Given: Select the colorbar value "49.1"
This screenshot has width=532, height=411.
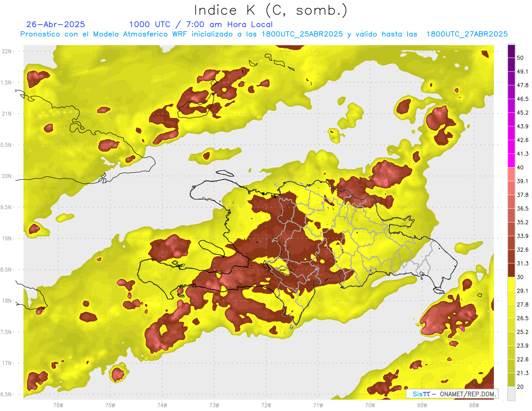Looking at the screenshot, I should click(x=523, y=71).
